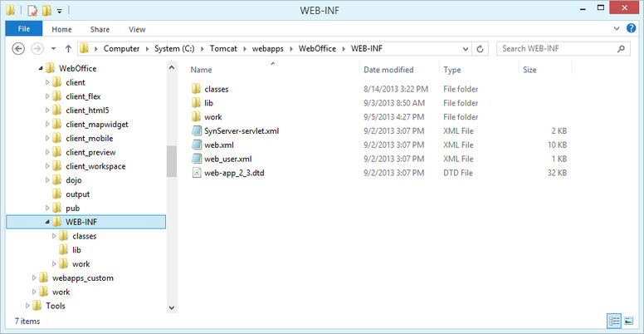Click the DTD File type cell
644x334 pixels.
(458, 173)
